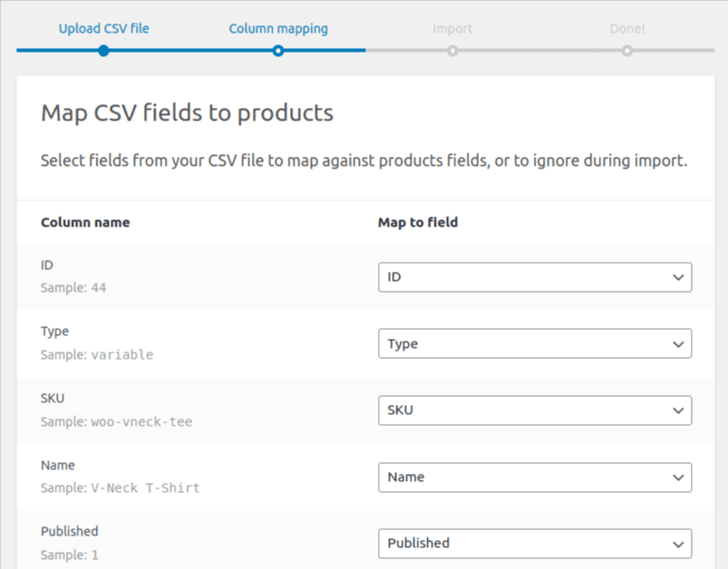Click the chevron arrow on Name field dropdown
Image resolution: width=728 pixels, height=569 pixels.
tap(678, 477)
